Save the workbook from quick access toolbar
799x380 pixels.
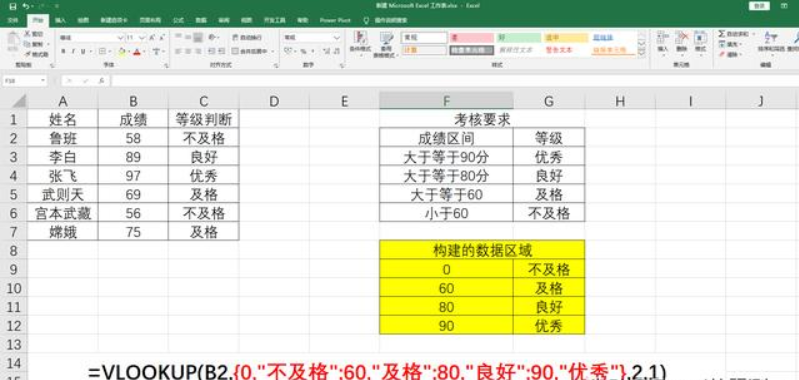(x=13, y=7)
